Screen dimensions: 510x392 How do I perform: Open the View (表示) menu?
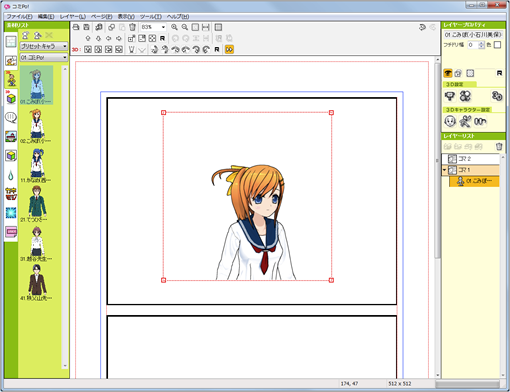coord(126,16)
